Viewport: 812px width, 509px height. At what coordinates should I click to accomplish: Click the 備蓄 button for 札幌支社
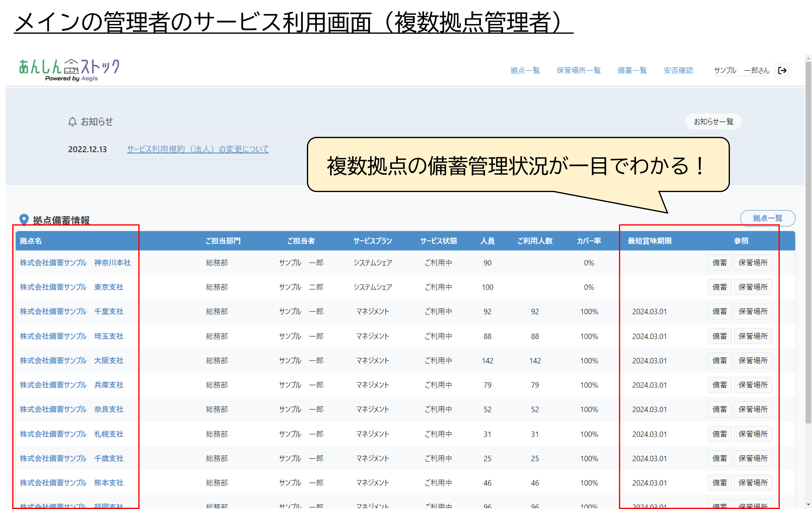[719, 434]
